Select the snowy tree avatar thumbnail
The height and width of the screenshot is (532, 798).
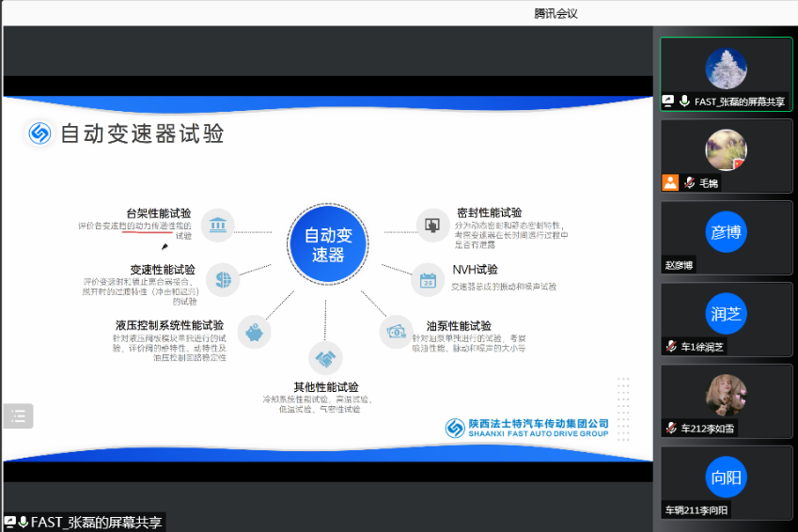click(x=726, y=69)
